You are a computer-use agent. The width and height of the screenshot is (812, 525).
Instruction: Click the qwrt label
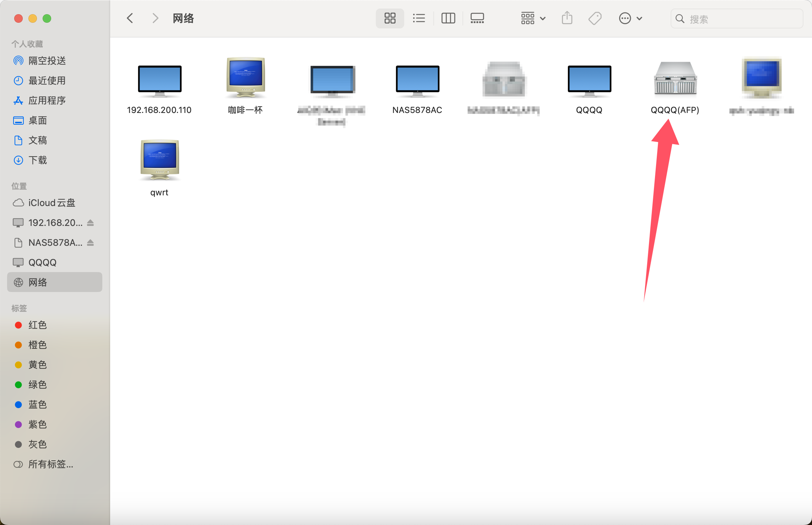pyautogui.click(x=159, y=193)
